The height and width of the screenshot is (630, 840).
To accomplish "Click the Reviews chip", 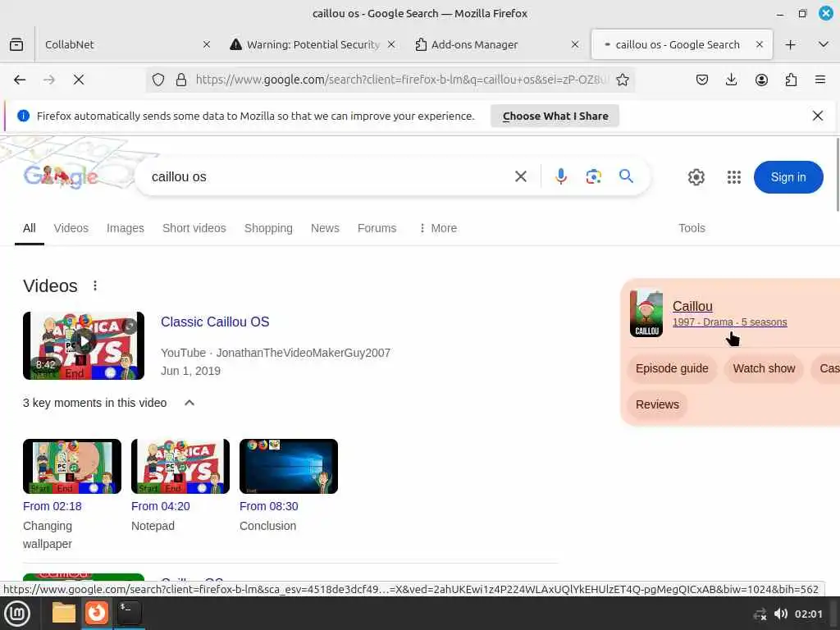I will pyautogui.click(x=657, y=404).
